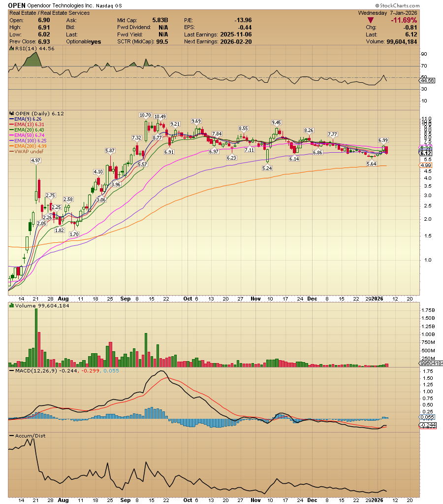This screenshot has height=504, width=443.
Task: Click the Volume 99,604,184 panel label
Action: 39,305
